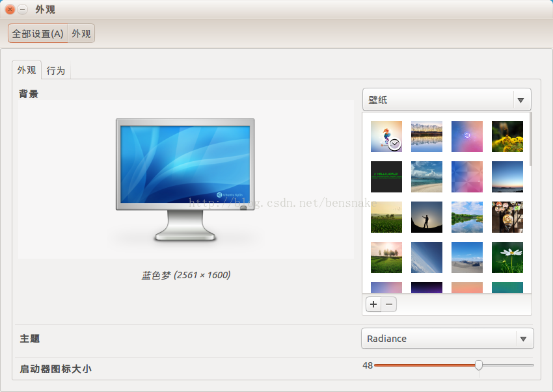The image size is (553, 392).
Task: Pick the blue-pink geometric triangles wallpaper
Action: (x=467, y=177)
